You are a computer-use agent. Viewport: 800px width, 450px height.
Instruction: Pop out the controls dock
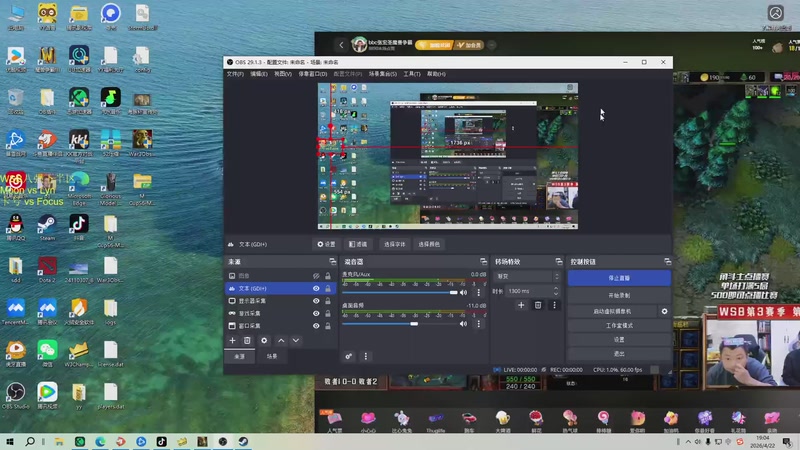[667, 261]
